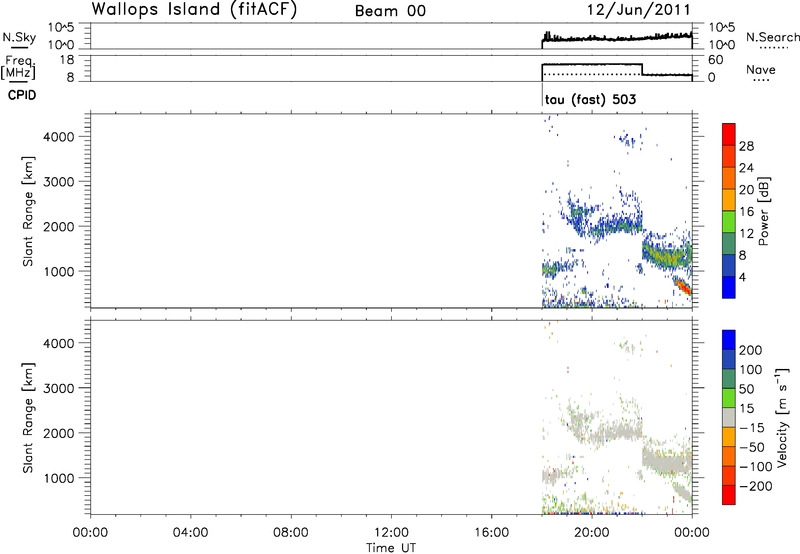
Task: Click the '-50' velocity colorbar tick label
Action: pyautogui.click(x=752, y=447)
